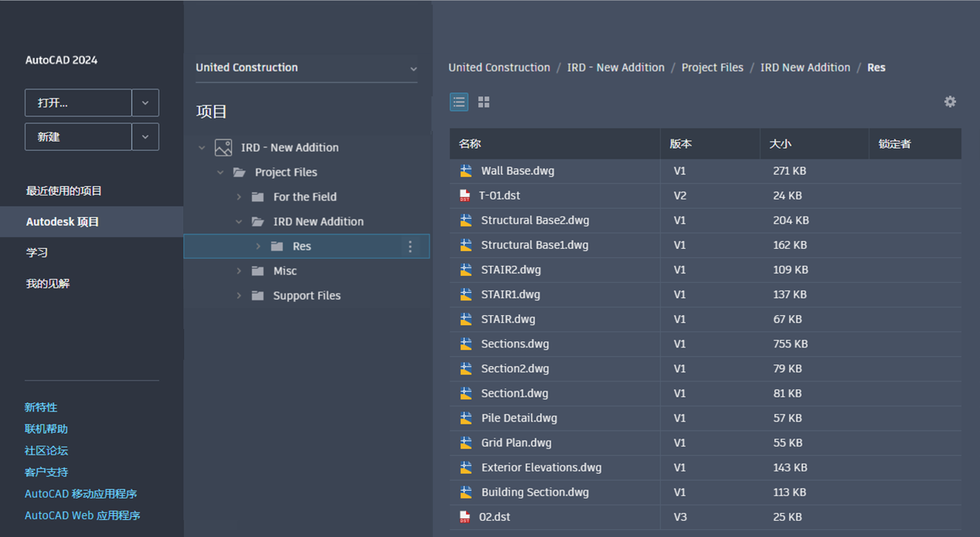Click the 新建 button
This screenshot has width=980, height=537.
coord(79,136)
